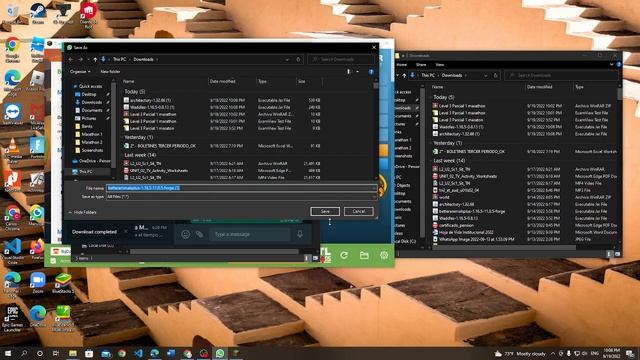Expand address history dropdown in Save As dialog
640x360 pixels.
coord(287,59)
